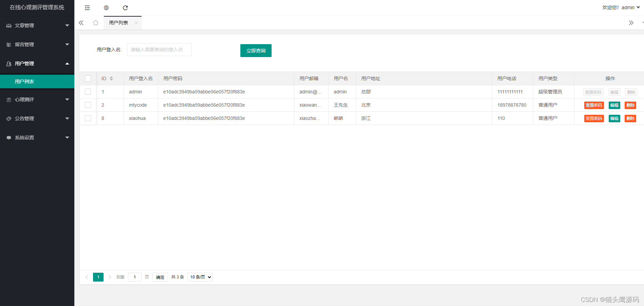Open the globe website icon in the header
Viewport: 644px width, 306px height.
pos(106,8)
